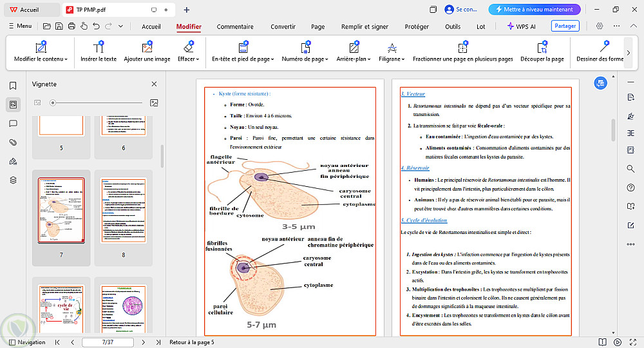Open the layers panel in left sidebar
The height and width of the screenshot is (348, 644).
tap(13, 180)
